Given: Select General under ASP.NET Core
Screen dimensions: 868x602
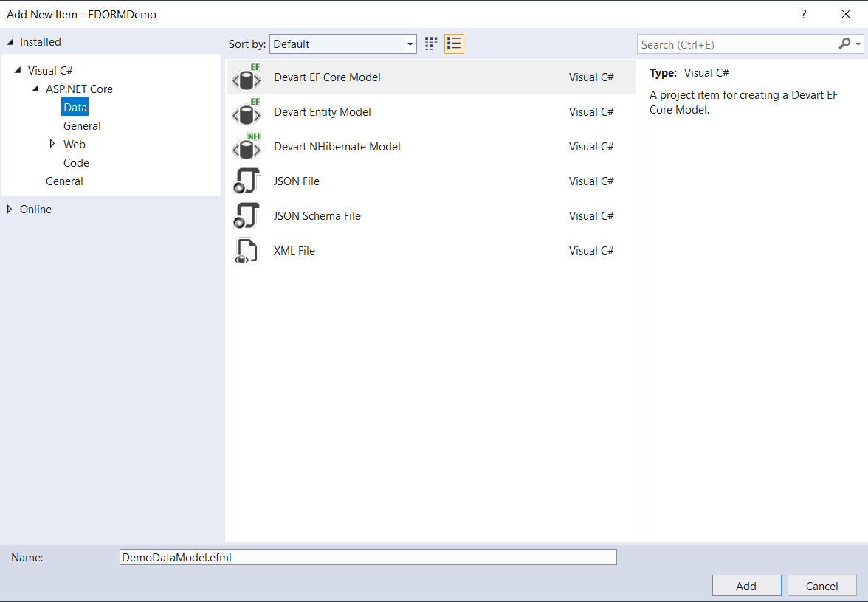Looking at the screenshot, I should point(82,126).
